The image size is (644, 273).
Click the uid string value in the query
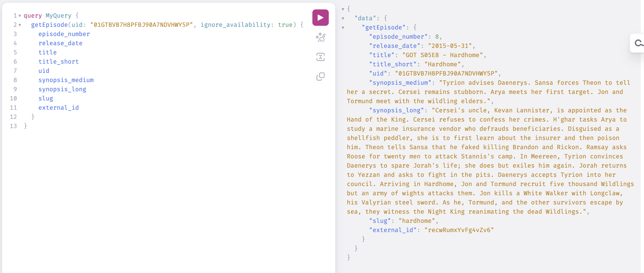141,25
